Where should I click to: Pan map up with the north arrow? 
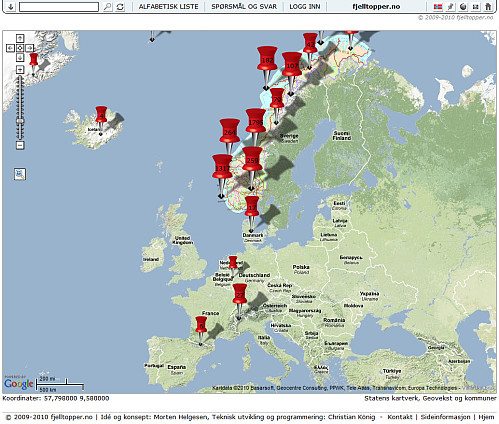tap(20, 39)
